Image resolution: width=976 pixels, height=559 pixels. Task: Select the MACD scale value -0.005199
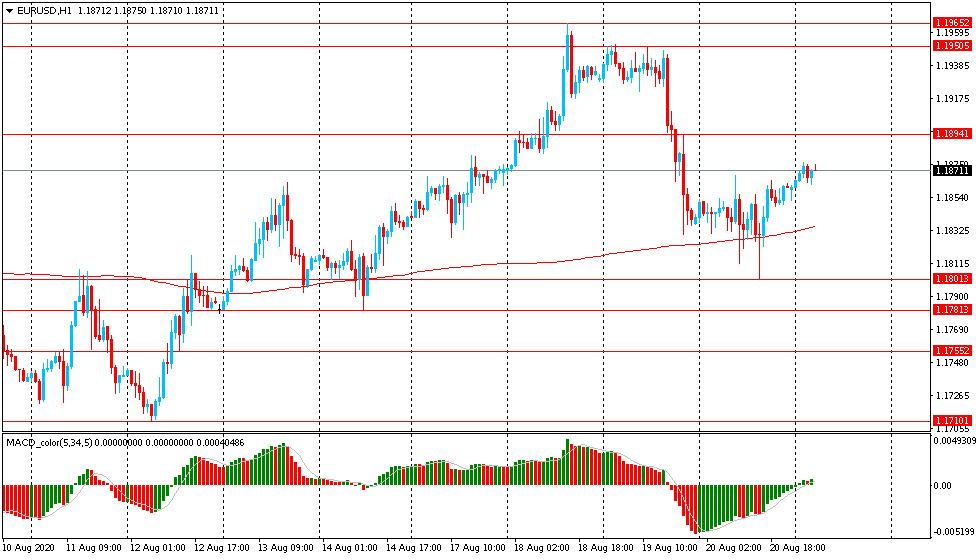[954, 532]
